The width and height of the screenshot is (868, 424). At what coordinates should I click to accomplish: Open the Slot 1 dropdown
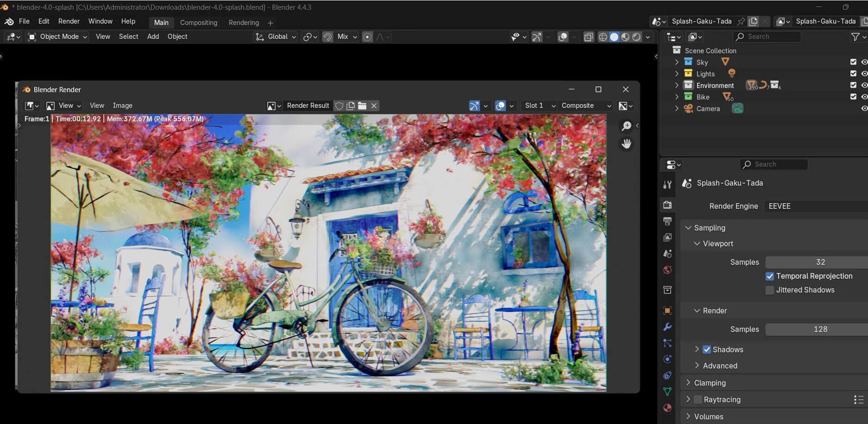coord(539,106)
